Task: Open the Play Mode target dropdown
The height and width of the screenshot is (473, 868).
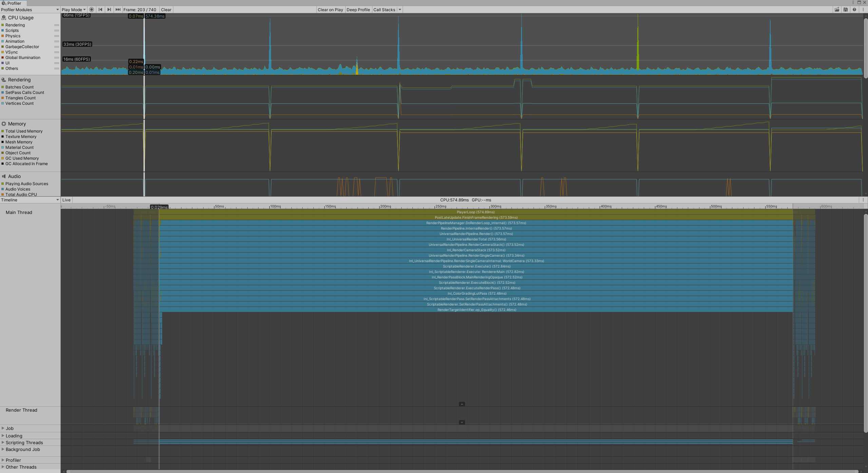Action: tap(73, 9)
